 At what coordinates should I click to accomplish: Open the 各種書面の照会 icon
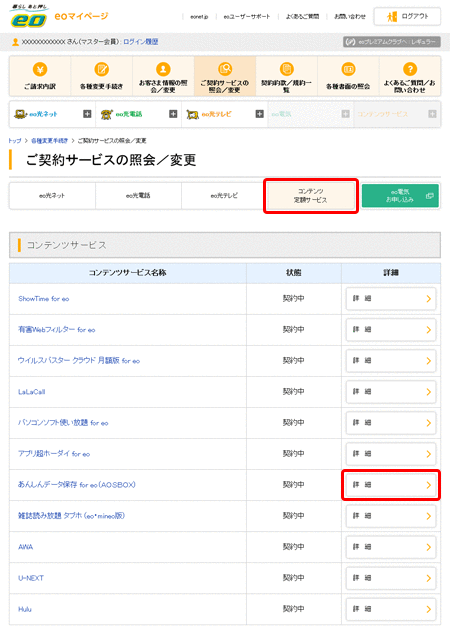click(x=348, y=69)
